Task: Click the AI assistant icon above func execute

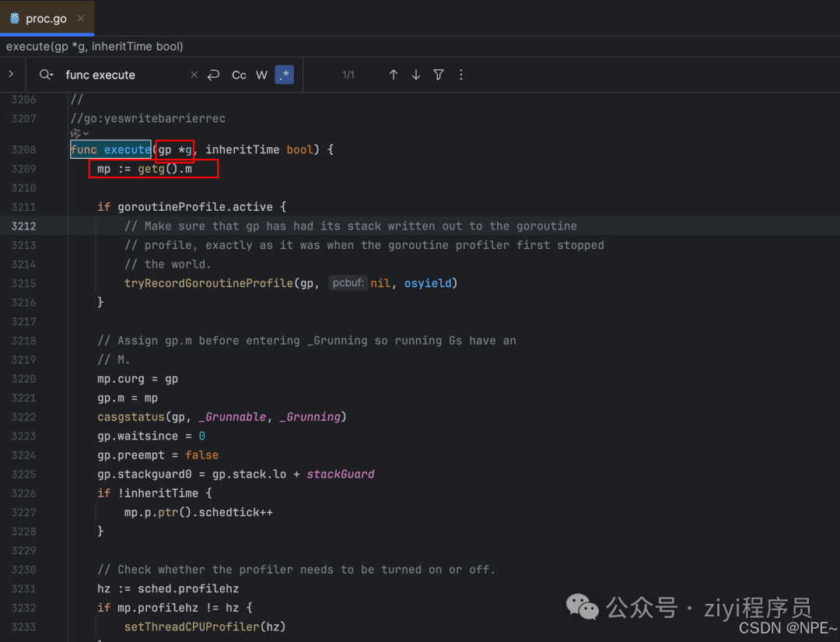Action: (x=75, y=134)
